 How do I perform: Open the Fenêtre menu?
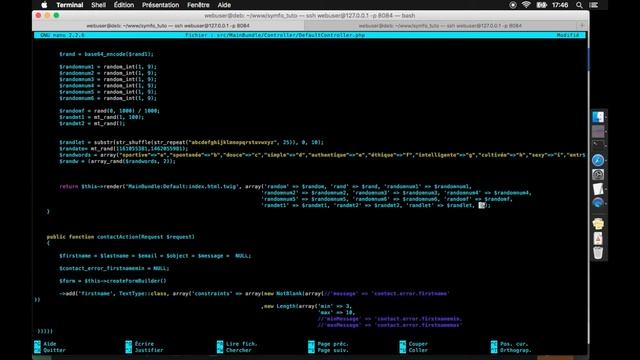(x=198, y=5)
